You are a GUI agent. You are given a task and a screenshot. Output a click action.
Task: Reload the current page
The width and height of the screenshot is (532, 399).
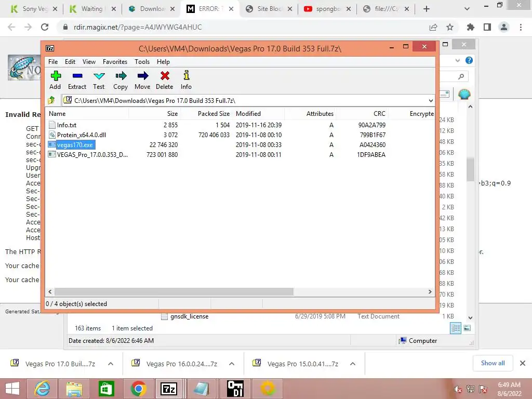tap(45, 27)
